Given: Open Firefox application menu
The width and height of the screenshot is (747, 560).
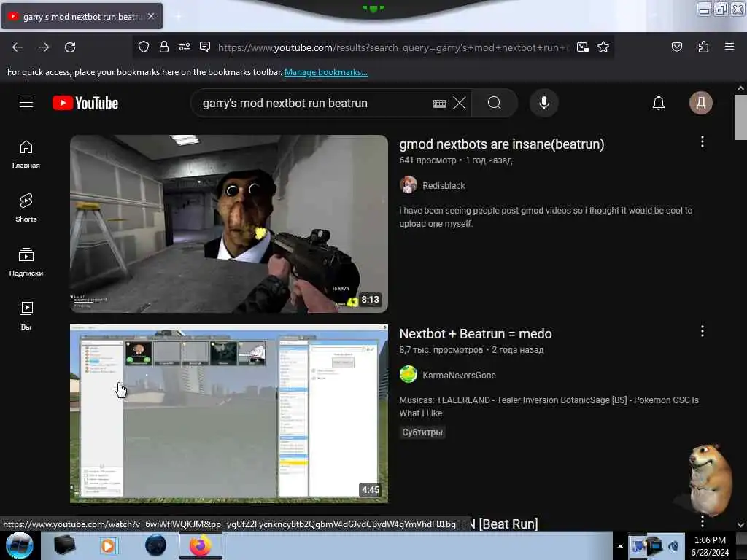Looking at the screenshot, I should click(x=729, y=47).
